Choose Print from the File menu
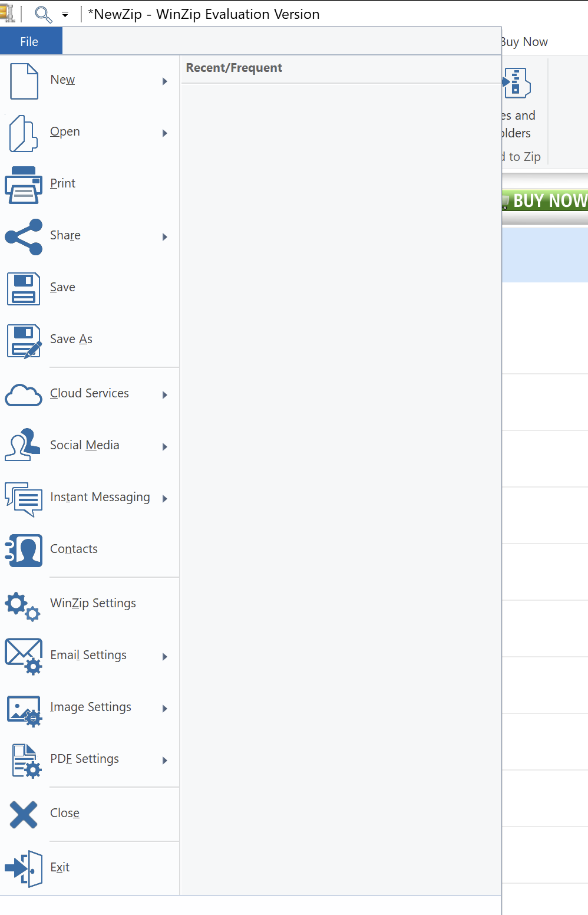588x915 pixels. point(90,185)
